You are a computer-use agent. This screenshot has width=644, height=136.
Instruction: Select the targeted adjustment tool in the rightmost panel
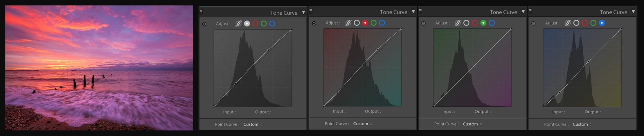tap(533, 23)
